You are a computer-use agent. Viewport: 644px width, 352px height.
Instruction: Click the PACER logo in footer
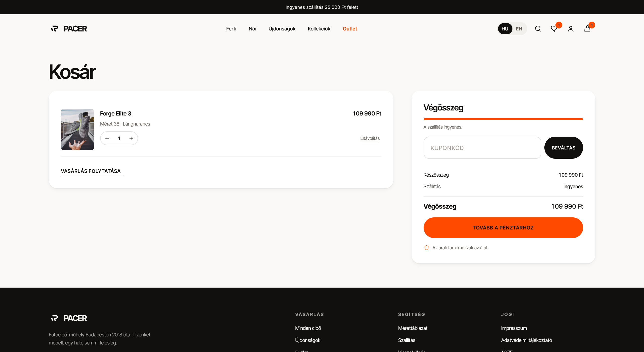(69, 318)
